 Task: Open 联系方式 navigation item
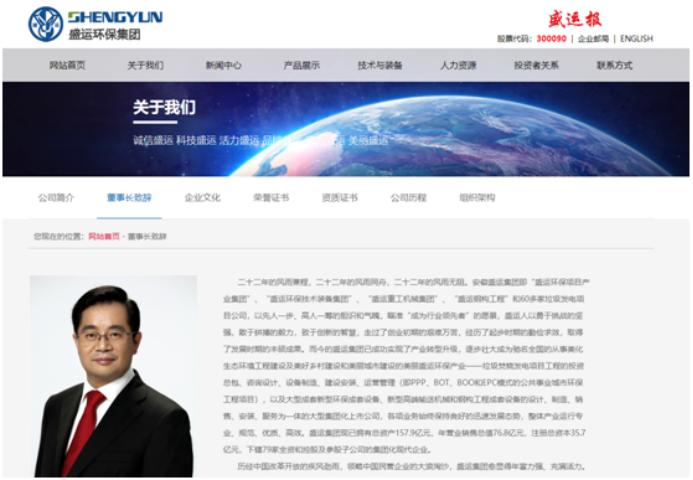(615, 65)
